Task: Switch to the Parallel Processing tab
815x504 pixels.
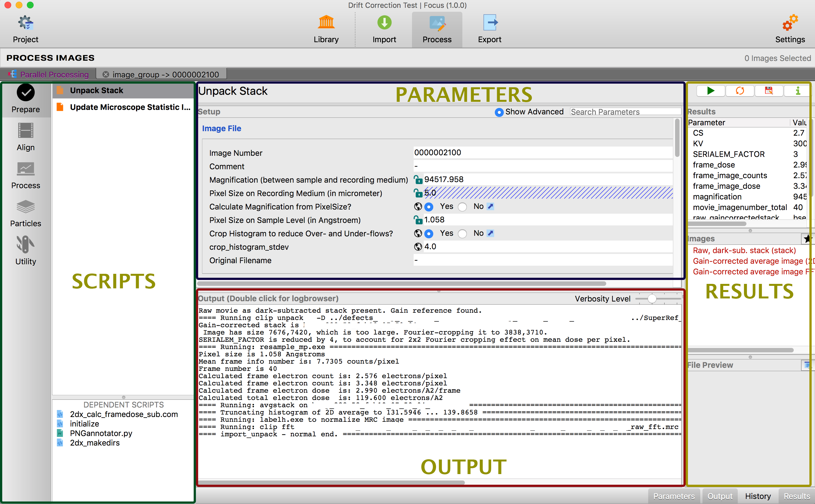Action: point(49,74)
